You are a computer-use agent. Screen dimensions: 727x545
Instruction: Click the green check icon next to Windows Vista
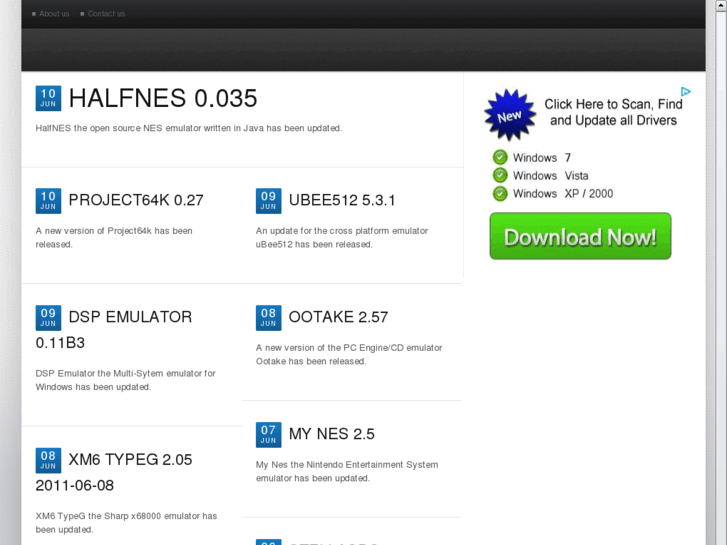tap(500, 175)
